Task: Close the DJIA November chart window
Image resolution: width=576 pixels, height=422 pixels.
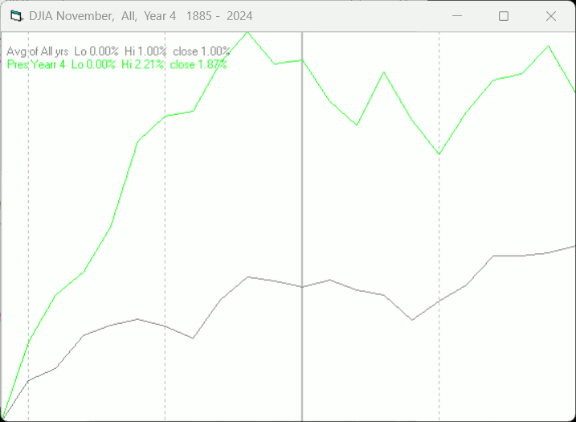Action: click(551, 16)
